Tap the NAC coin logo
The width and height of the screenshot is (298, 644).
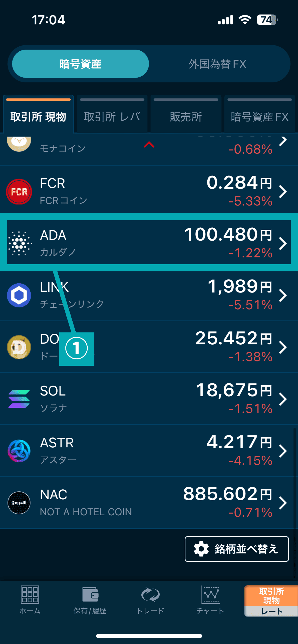pyautogui.click(x=19, y=503)
